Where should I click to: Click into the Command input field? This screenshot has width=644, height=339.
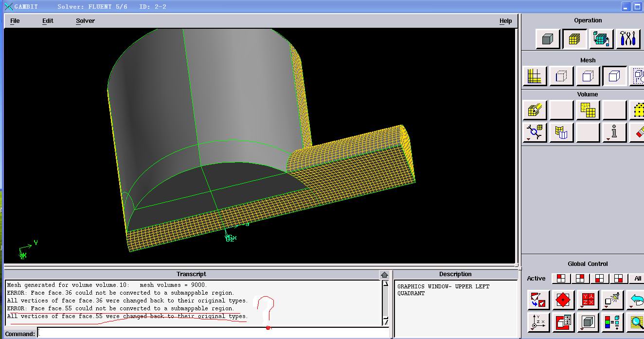coord(213,334)
